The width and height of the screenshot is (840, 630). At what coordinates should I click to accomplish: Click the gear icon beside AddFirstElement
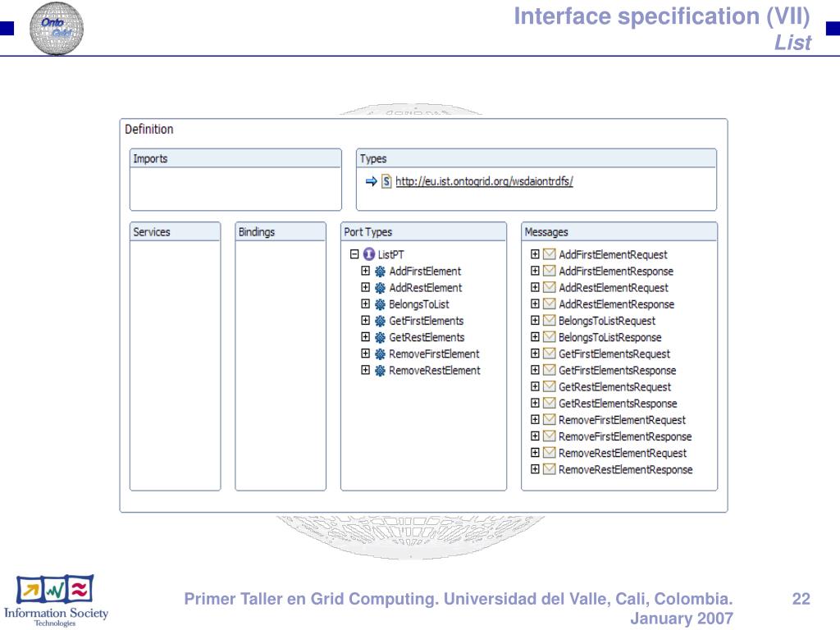coord(380,271)
